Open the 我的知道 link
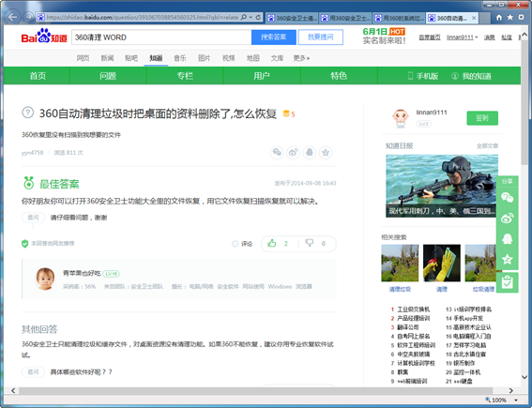 pos(472,76)
